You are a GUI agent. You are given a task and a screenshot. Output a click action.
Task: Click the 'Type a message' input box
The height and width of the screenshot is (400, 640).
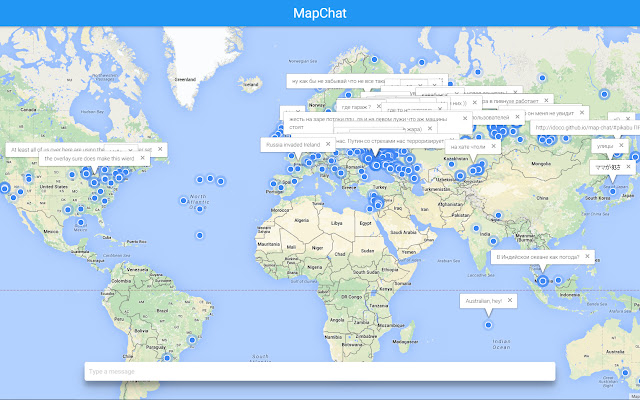320,371
